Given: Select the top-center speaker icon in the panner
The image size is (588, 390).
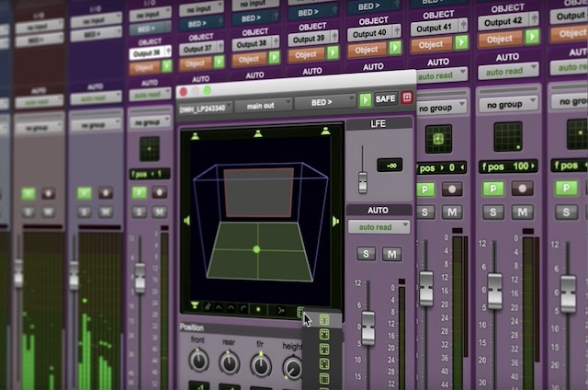Looking at the screenshot, I should tap(257, 133).
